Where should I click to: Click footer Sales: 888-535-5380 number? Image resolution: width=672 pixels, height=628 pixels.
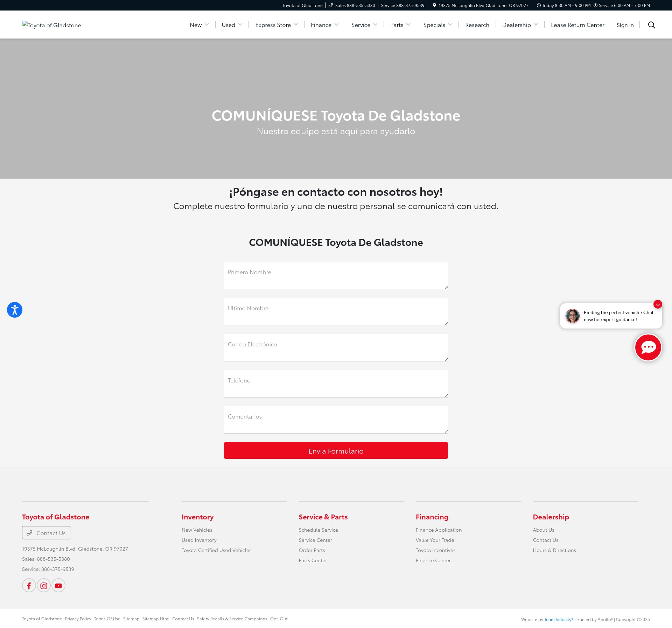tap(46, 559)
